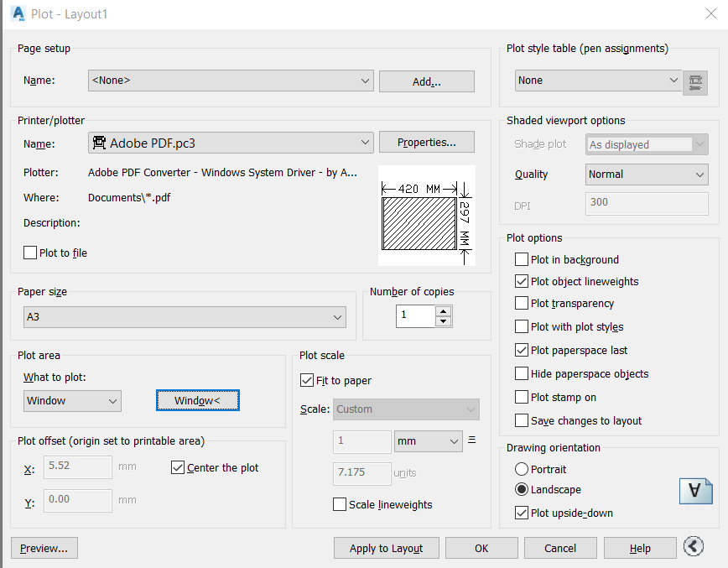Expand the What to plot Window dropdown
Image resolution: width=728 pixels, height=568 pixels.
72,401
